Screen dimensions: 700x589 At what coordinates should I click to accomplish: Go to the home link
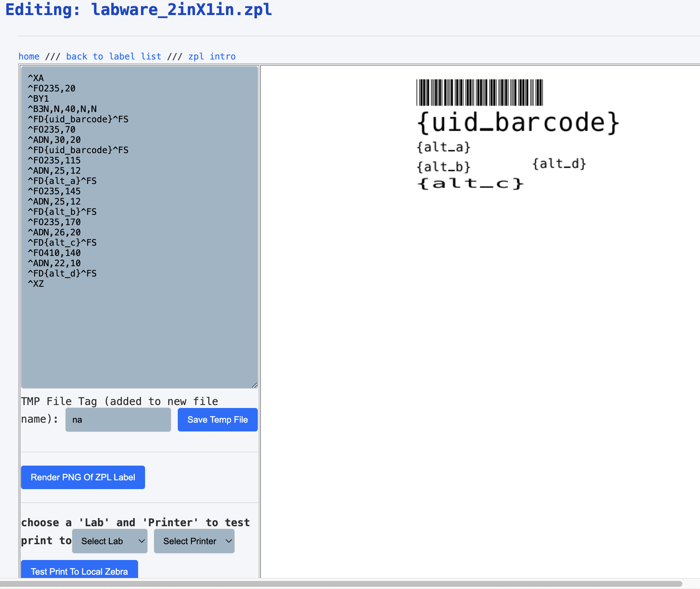pos(29,57)
